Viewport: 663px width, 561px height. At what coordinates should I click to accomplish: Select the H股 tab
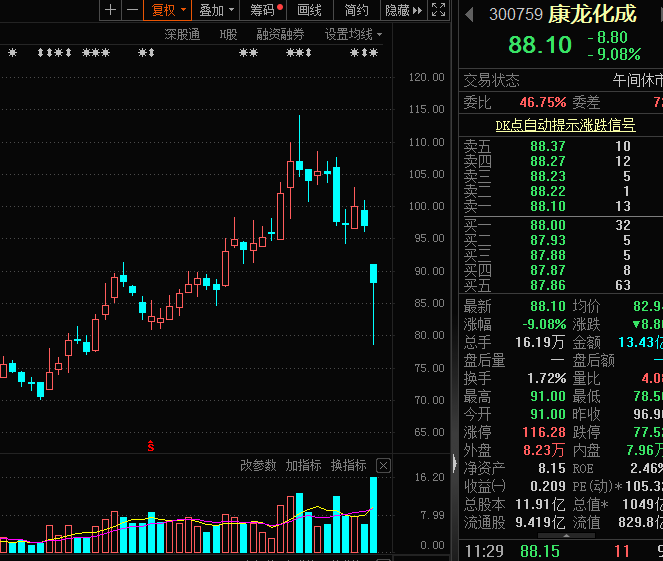pyautogui.click(x=228, y=34)
